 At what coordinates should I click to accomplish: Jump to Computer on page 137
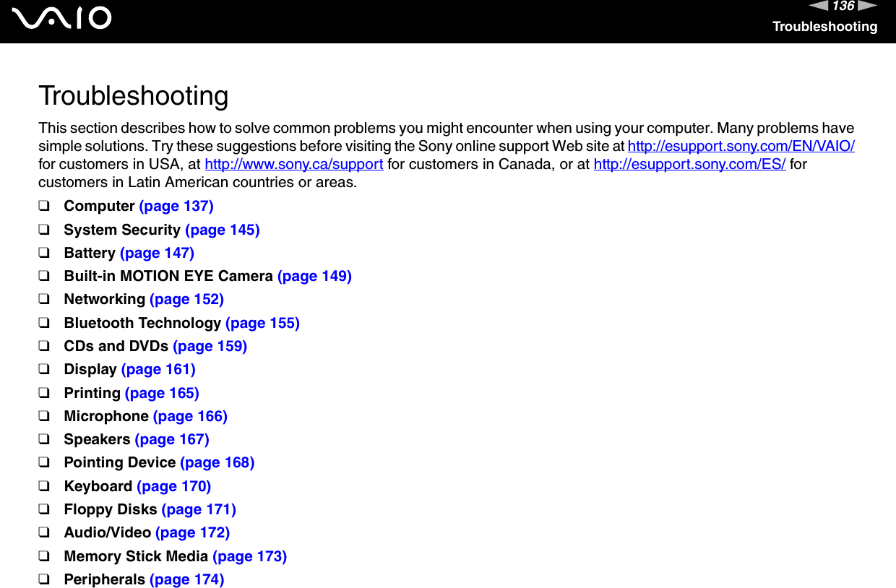(176, 206)
